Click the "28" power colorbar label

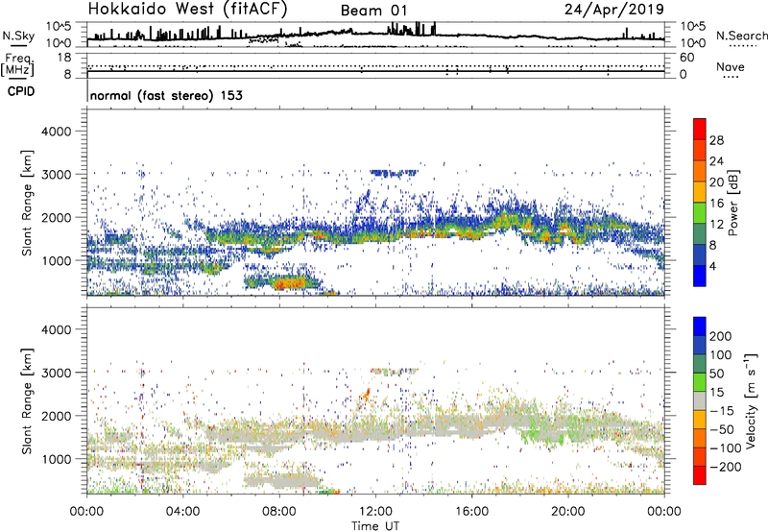pos(716,140)
